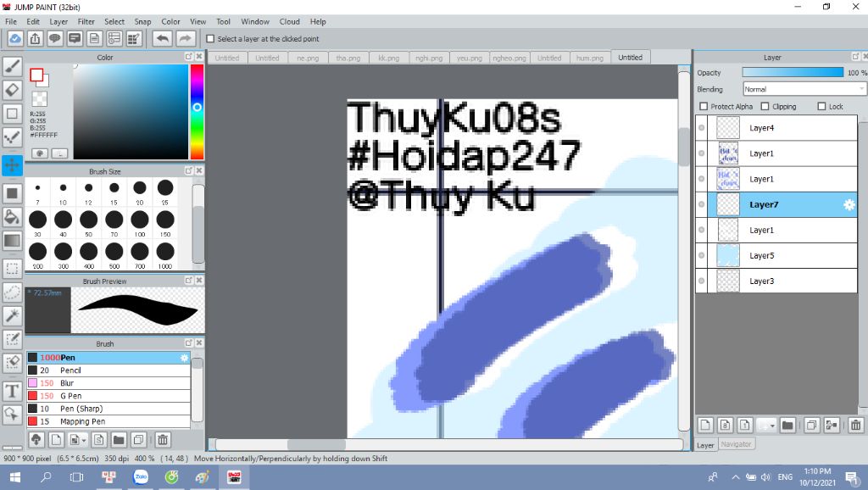Screen dimensions: 868x490
Task: Open Pen brush settings gear
Action: pyautogui.click(x=184, y=358)
